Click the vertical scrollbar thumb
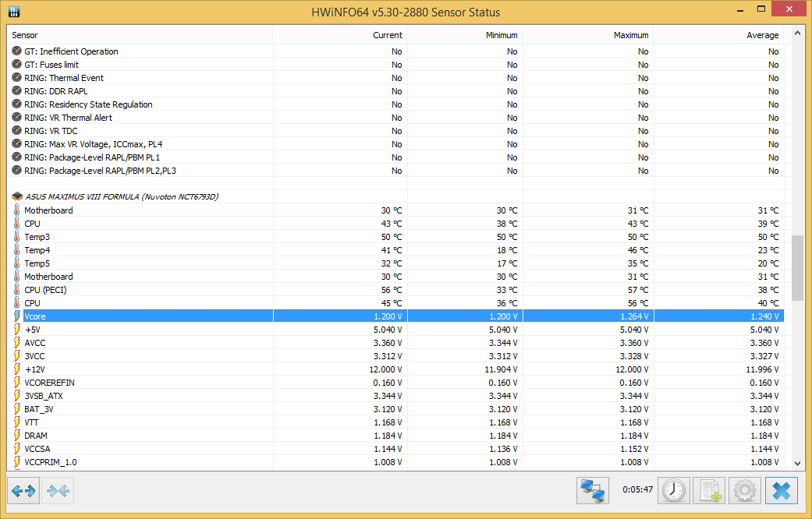Screen dimensions: 812x519 tap(797, 268)
